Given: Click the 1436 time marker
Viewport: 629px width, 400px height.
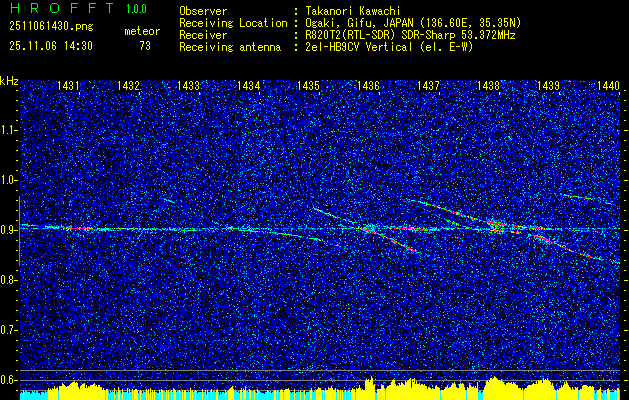Looking at the screenshot, I should 368,85.
